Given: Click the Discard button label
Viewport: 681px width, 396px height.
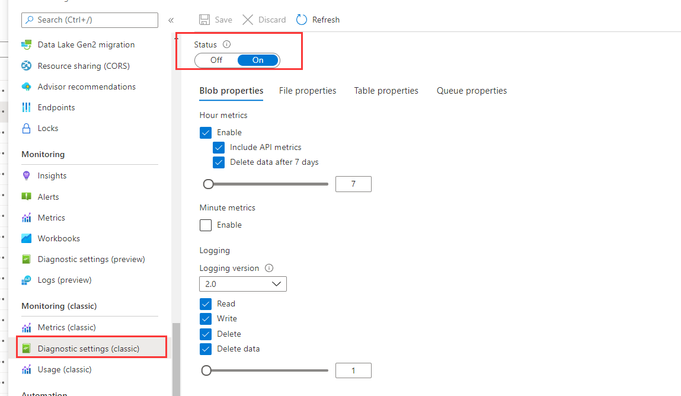Looking at the screenshot, I should (x=272, y=20).
